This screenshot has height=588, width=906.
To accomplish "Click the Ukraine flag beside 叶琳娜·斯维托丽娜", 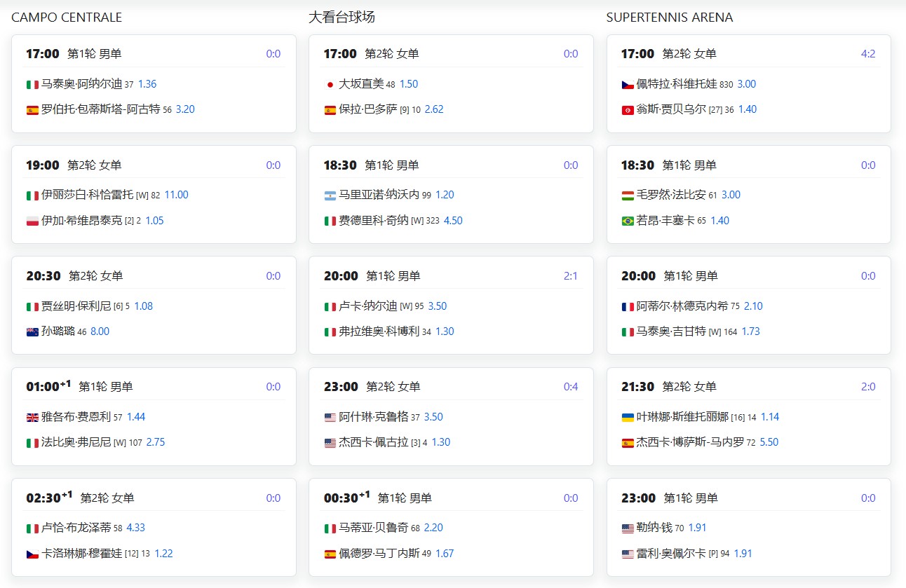I will 628,417.
